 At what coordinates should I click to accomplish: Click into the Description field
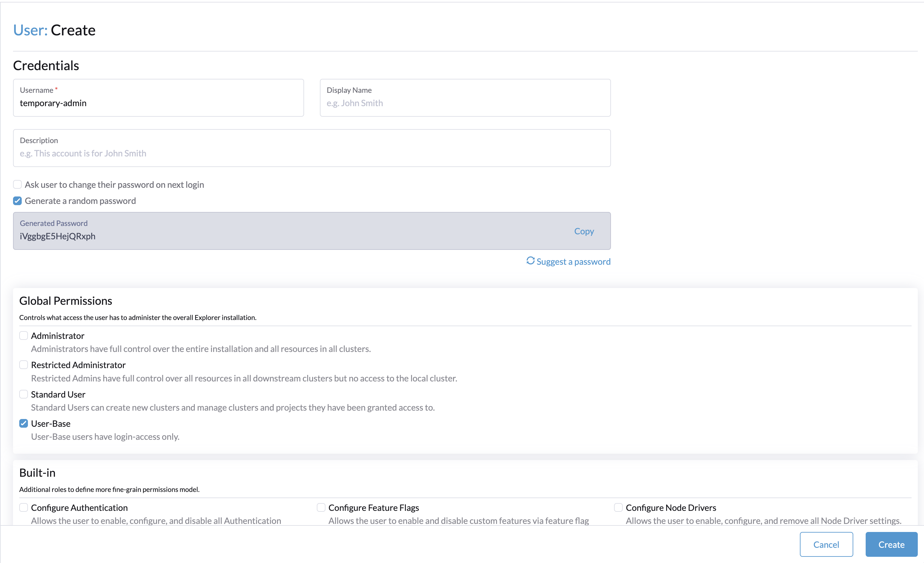(312, 148)
